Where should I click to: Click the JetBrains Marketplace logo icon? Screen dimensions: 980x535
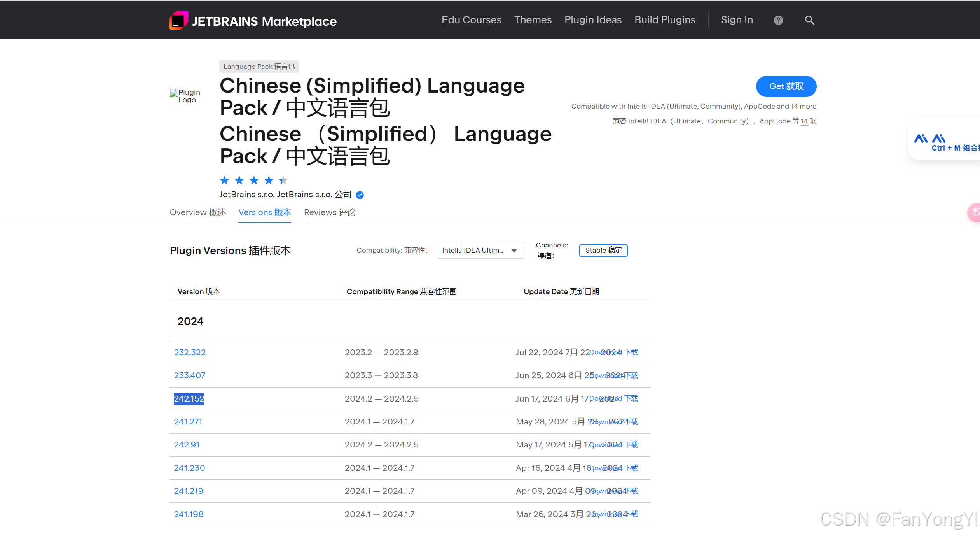point(179,20)
